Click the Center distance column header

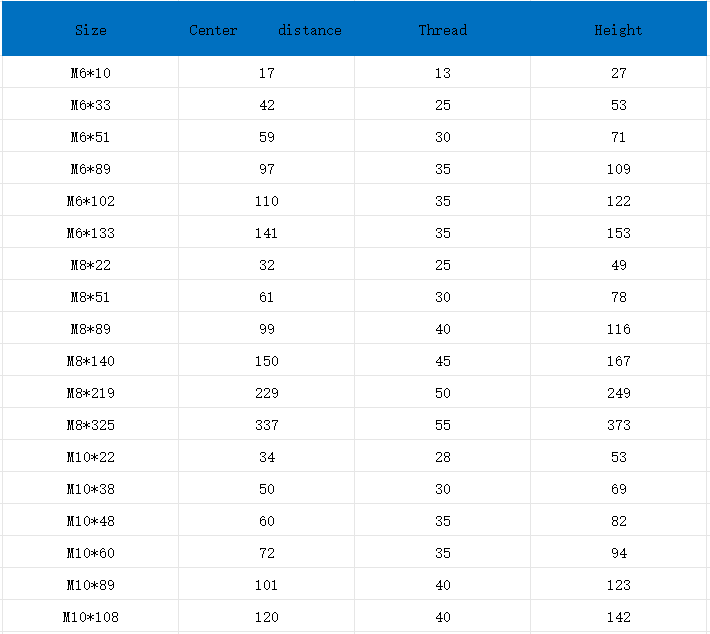pos(265,30)
